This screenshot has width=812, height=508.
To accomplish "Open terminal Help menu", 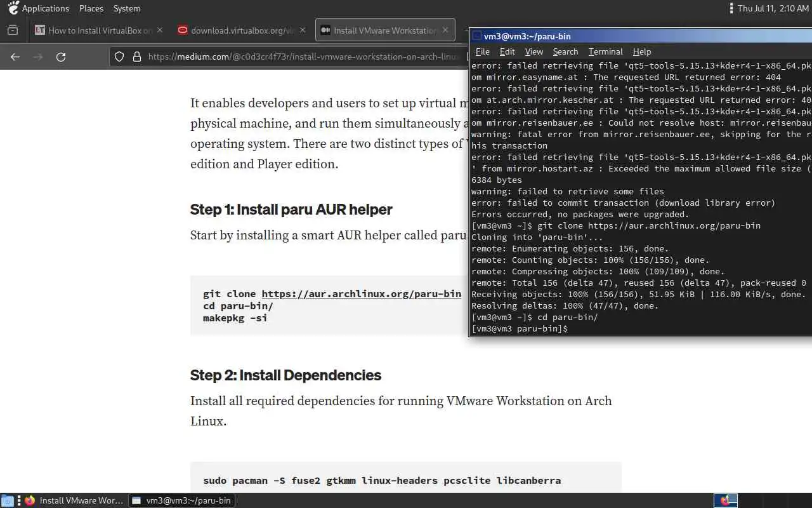I will 642,51.
